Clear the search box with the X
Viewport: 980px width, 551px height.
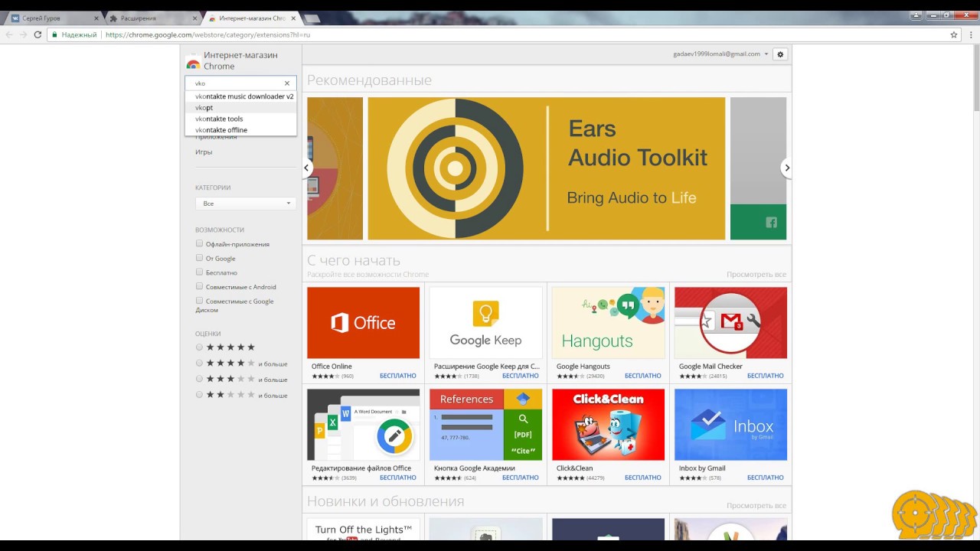coord(287,83)
